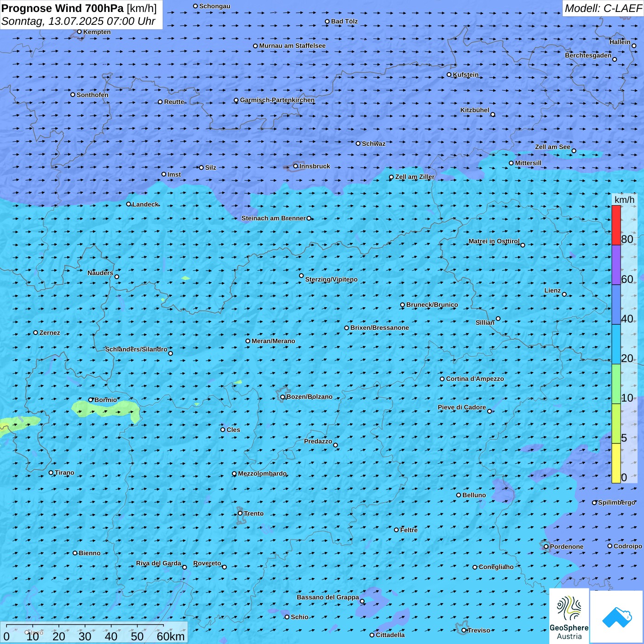The width and height of the screenshot is (644, 644).
Task: Click the Bormio city marker dot
Action: tap(91, 400)
